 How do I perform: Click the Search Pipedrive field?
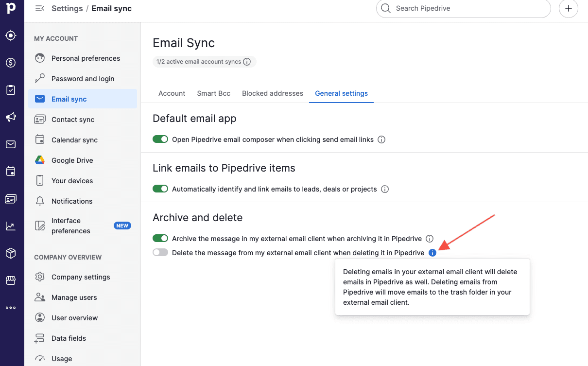click(463, 8)
